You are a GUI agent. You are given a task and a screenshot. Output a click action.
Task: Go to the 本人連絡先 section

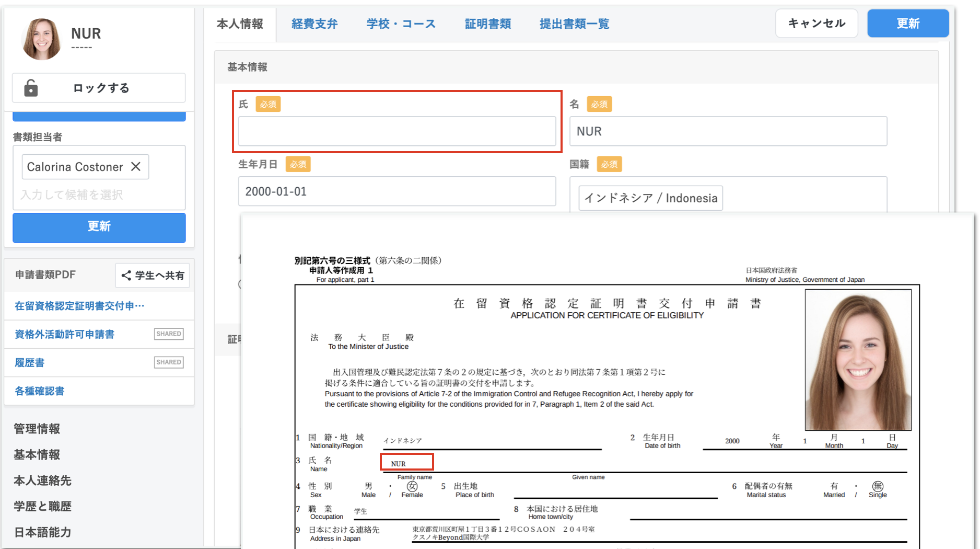click(42, 481)
